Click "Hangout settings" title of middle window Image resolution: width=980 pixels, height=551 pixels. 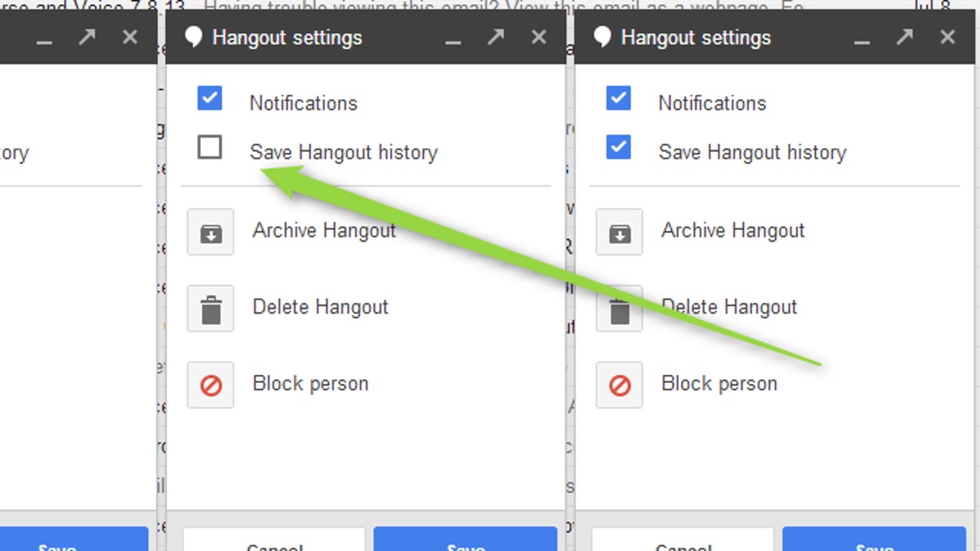287,38
